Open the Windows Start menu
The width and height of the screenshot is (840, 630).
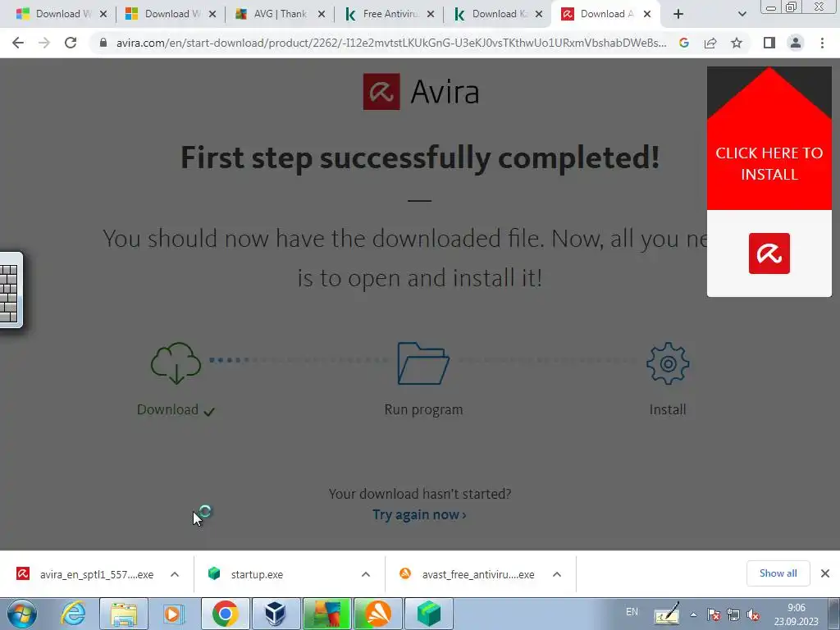[x=22, y=614]
